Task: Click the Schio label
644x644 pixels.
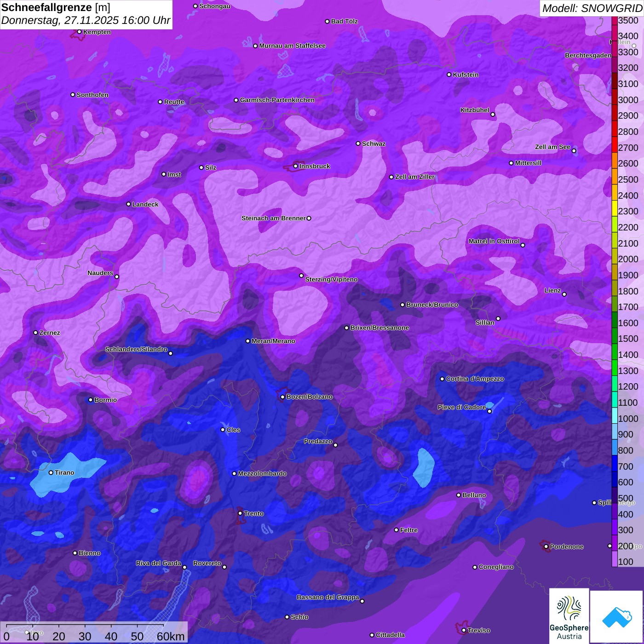Action: click(x=299, y=617)
